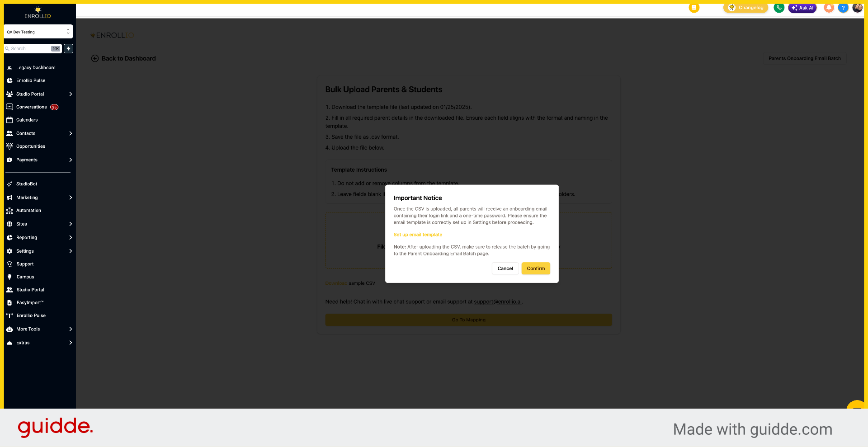Open the user profile avatar
Viewport: 868px width, 447px height.
[x=857, y=8]
